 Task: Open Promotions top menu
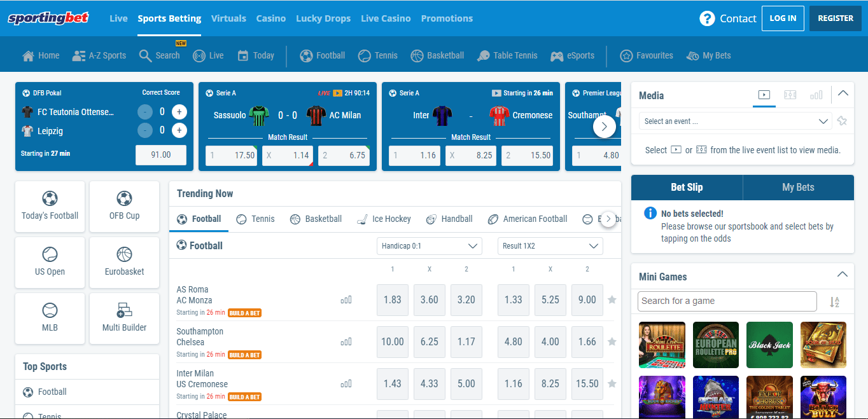pos(447,18)
